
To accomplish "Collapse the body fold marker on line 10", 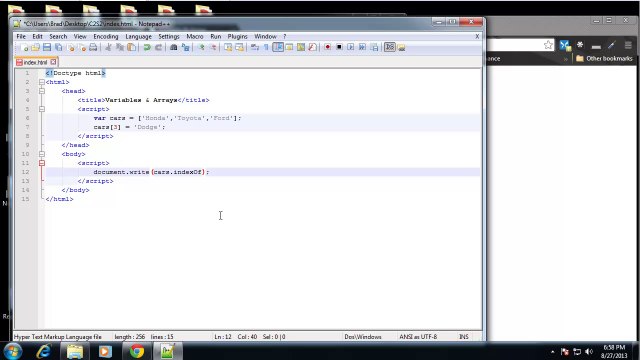I will click(x=42, y=154).
